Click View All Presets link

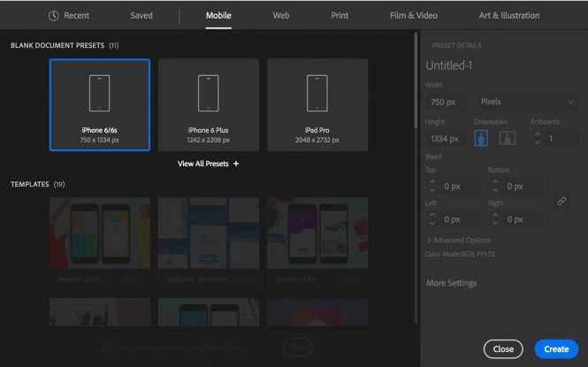(x=208, y=164)
